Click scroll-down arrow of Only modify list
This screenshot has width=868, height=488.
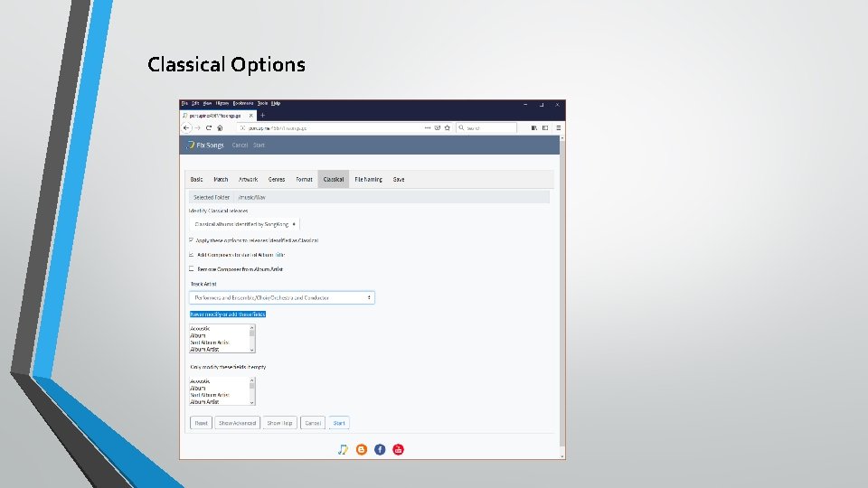252,402
